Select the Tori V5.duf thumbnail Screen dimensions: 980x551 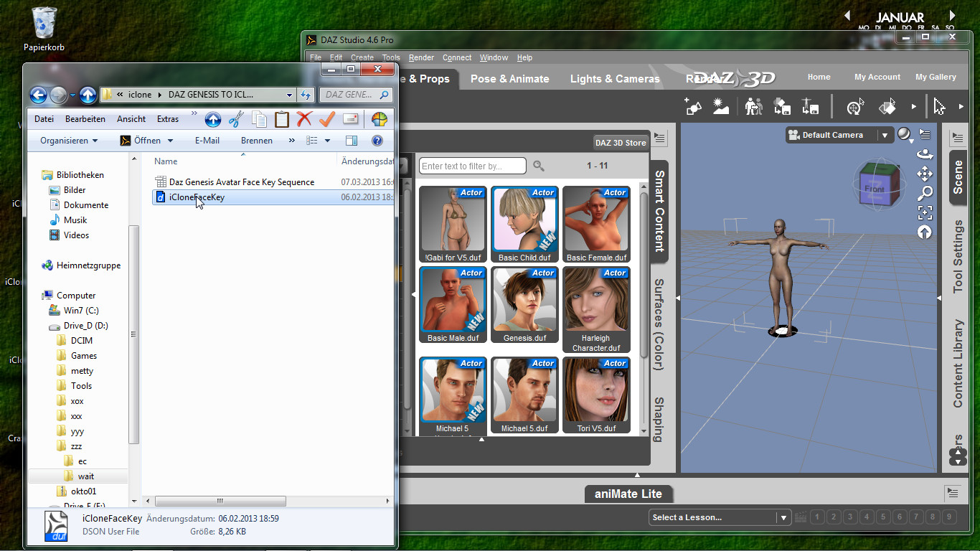(x=596, y=395)
